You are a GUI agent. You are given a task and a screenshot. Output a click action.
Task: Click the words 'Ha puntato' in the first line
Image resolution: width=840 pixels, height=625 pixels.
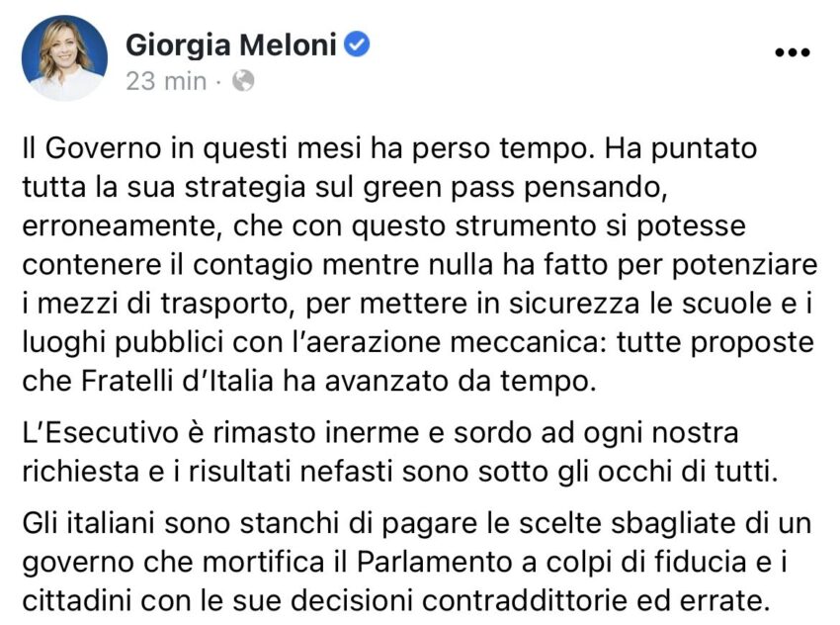[x=680, y=148]
